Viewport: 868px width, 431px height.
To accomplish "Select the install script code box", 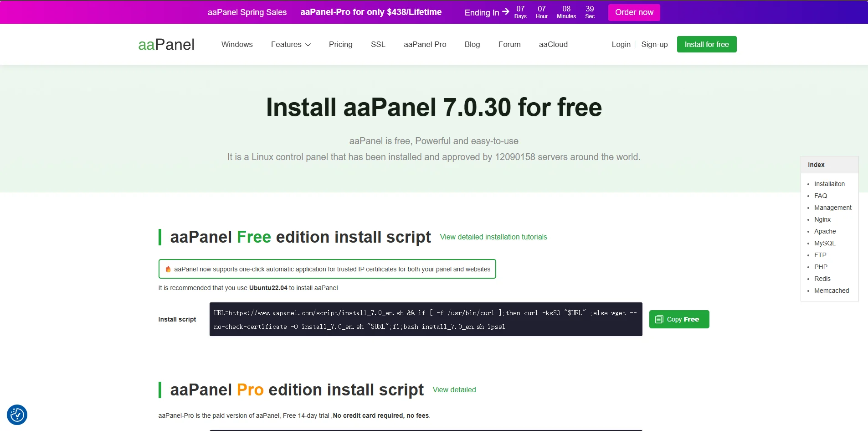I will click(x=426, y=319).
